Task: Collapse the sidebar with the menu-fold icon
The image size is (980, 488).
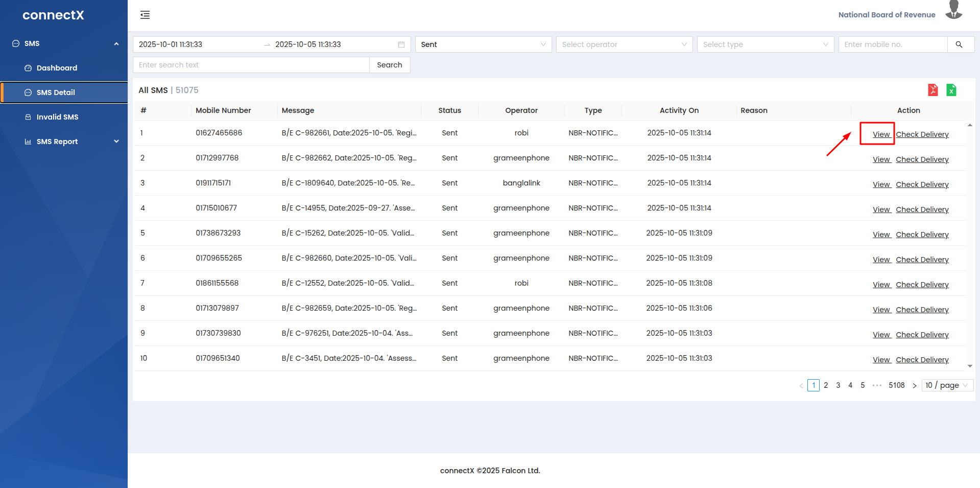Action: click(x=145, y=15)
